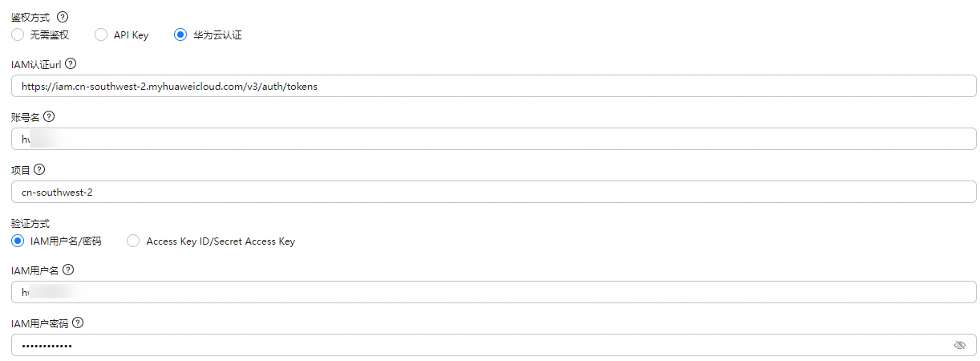Click the question mark beside 账号名
This screenshot has width=980, height=361.
click(50, 117)
